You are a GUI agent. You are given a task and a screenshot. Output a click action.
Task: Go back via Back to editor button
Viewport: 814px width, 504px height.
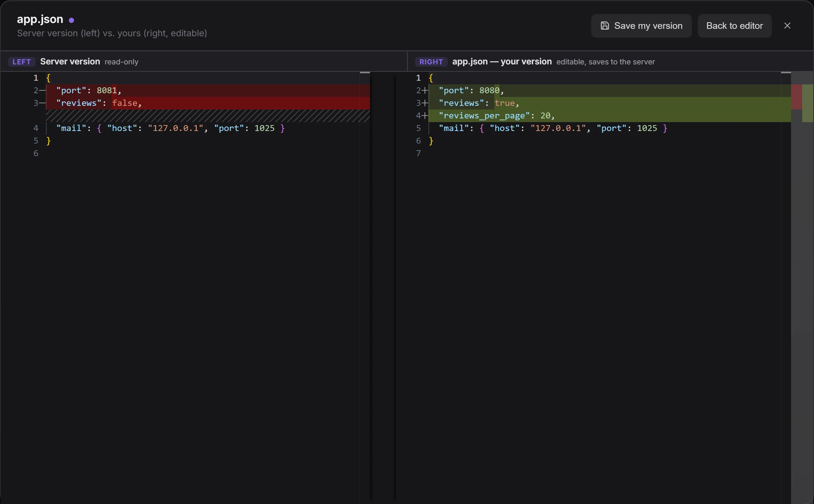coord(734,26)
